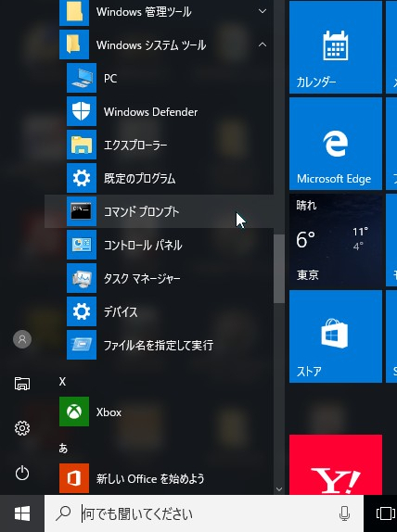Viewport: 397px width, 532px height.
Task: Click the Windows Start button
Action: [x=22, y=513]
